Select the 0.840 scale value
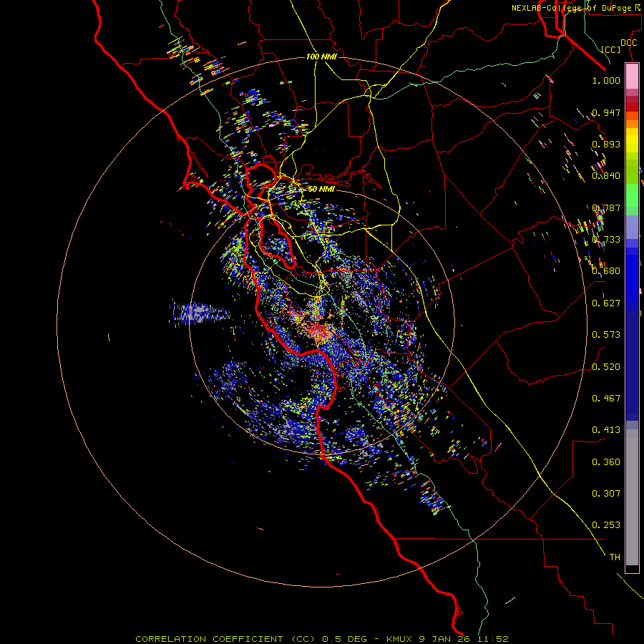This screenshot has width=644, height=644. (x=606, y=176)
